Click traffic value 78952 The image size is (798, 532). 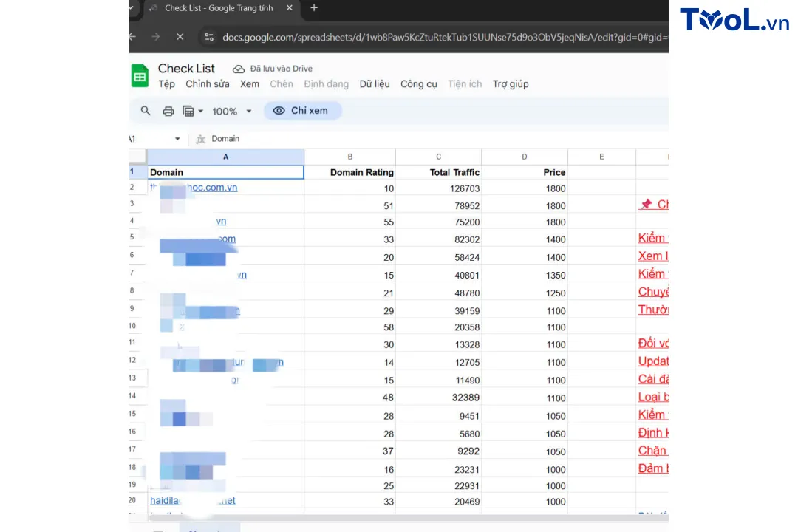[x=467, y=206]
